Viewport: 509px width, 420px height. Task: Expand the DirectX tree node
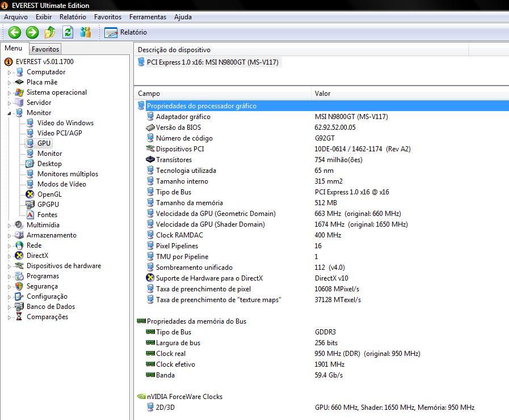(9, 256)
